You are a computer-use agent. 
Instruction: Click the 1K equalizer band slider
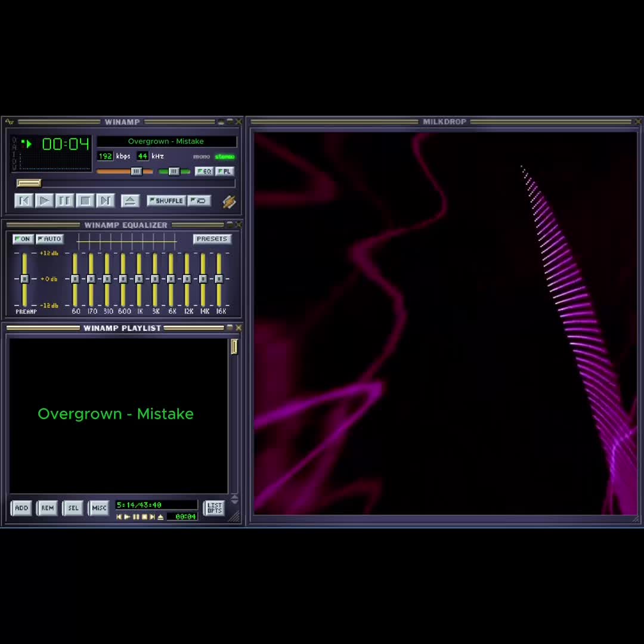[x=139, y=279]
